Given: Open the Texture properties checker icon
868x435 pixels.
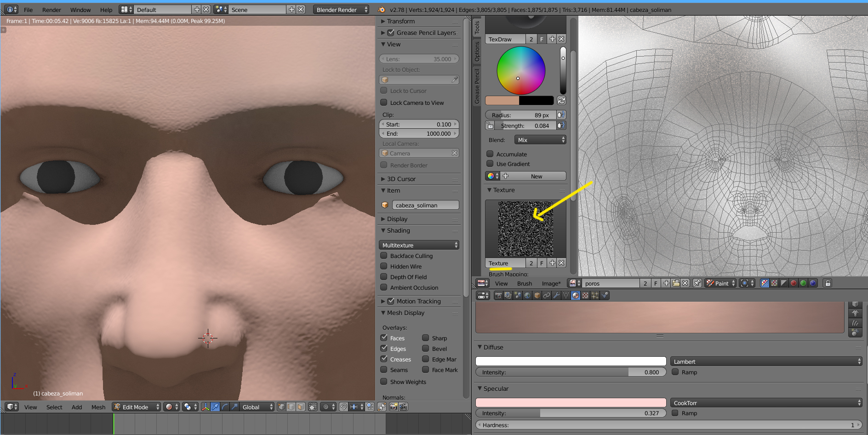Looking at the screenshot, I should 585,296.
